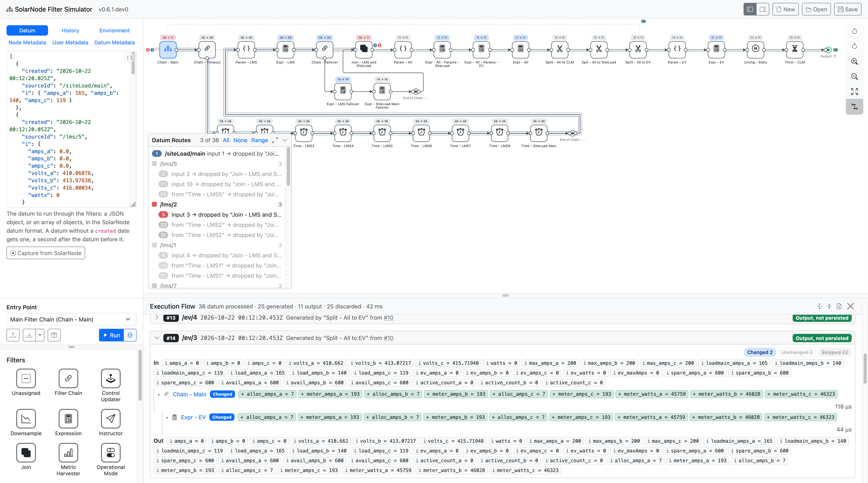The image size is (868, 483).
Task: Toggle the /lms/5 route checkbox
Action: (154, 164)
